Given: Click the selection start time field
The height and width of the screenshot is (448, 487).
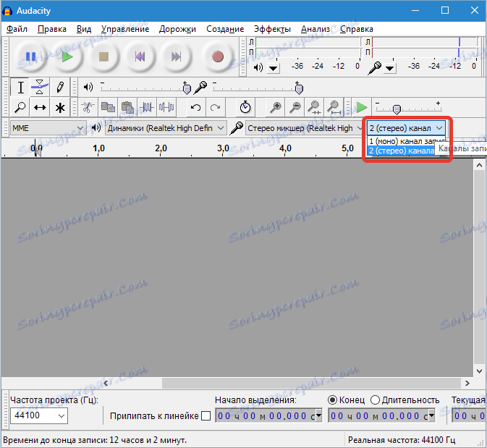Looking at the screenshot, I should [x=268, y=415].
